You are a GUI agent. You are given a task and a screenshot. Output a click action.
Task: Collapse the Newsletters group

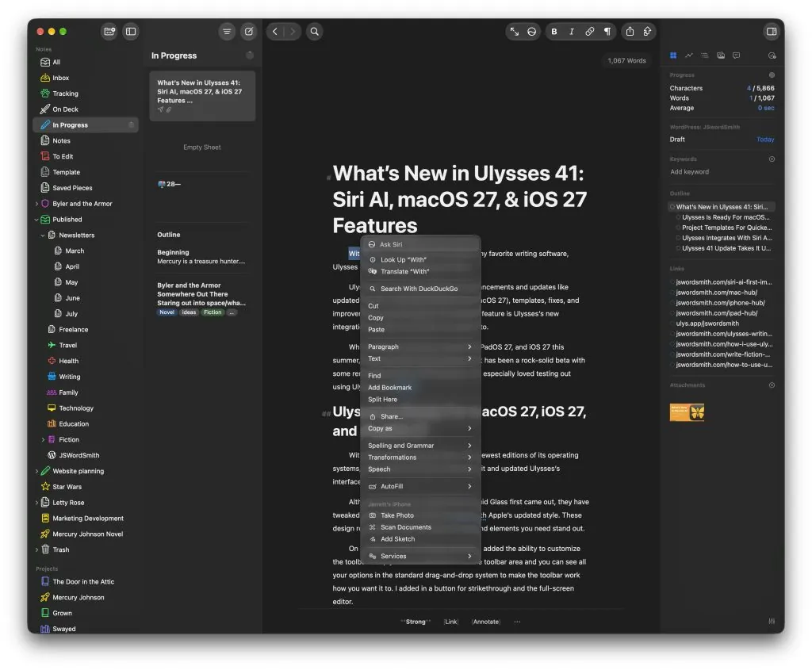tap(43, 235)
